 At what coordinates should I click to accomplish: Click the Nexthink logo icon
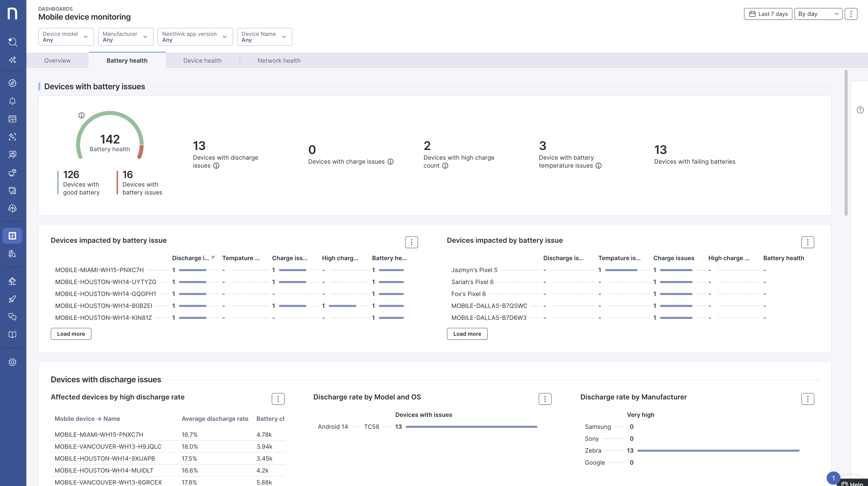(x=12, y=14)
